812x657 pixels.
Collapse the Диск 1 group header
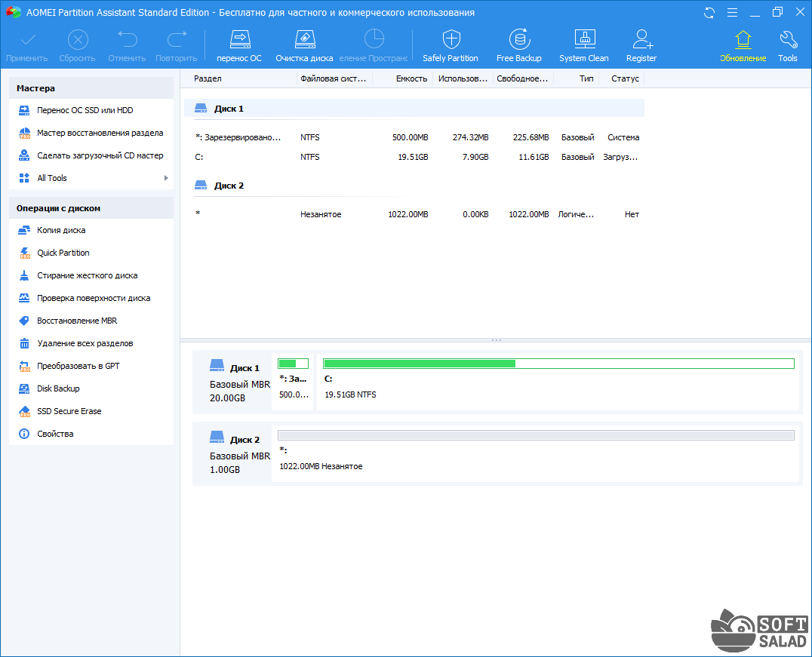pos(229,109)
